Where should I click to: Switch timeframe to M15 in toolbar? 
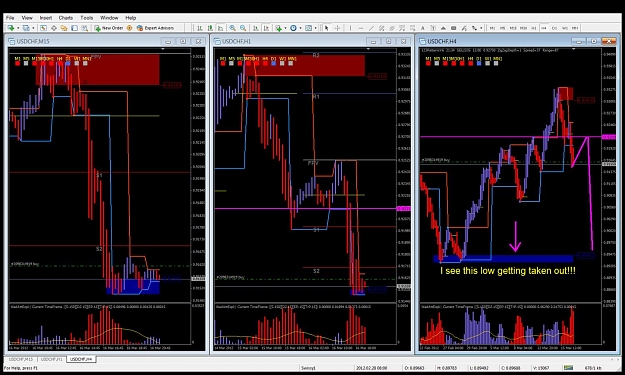click(513, 28)
